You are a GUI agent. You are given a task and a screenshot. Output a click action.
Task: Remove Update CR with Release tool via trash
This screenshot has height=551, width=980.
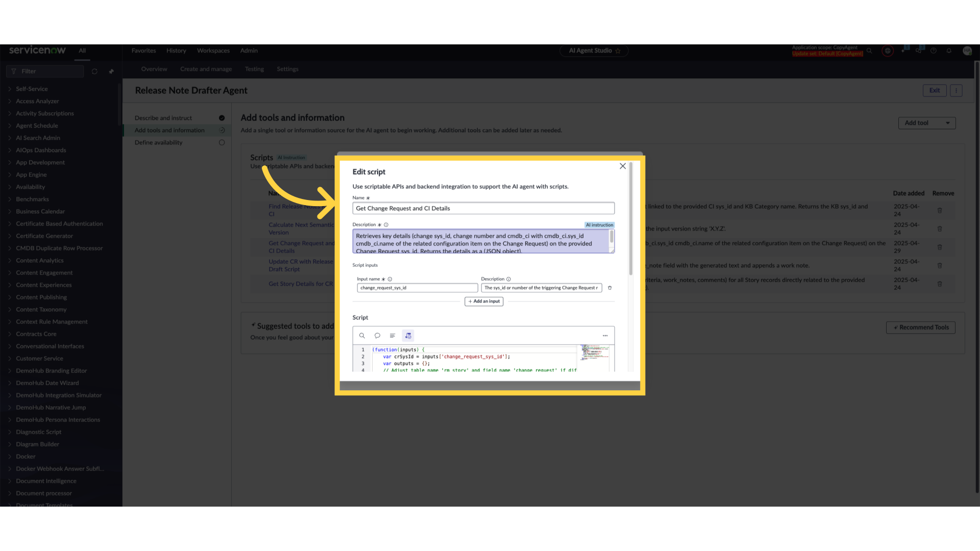[940, 265]
